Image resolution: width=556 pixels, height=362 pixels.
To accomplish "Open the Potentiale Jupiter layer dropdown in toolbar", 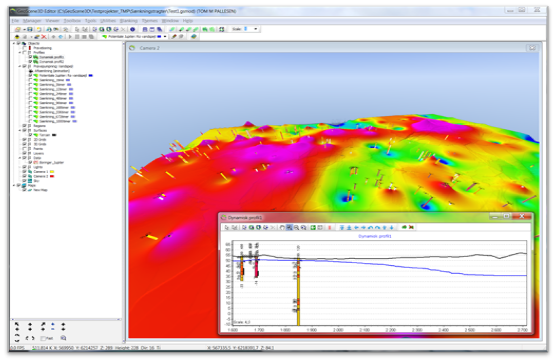I will coord(165,37).
